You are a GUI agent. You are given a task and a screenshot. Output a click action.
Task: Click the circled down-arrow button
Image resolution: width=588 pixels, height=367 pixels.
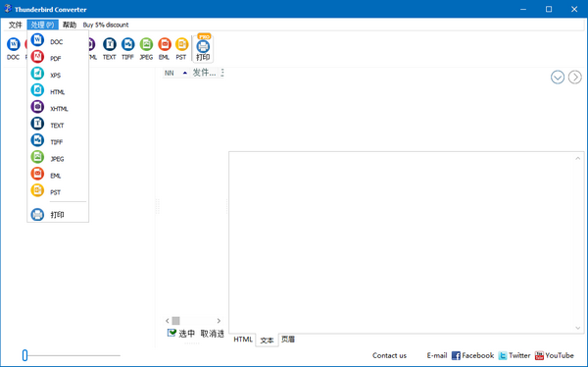558,77
